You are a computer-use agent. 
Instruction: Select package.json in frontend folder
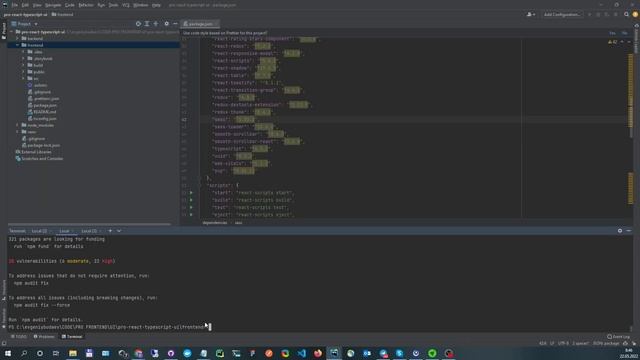point(45,105)
